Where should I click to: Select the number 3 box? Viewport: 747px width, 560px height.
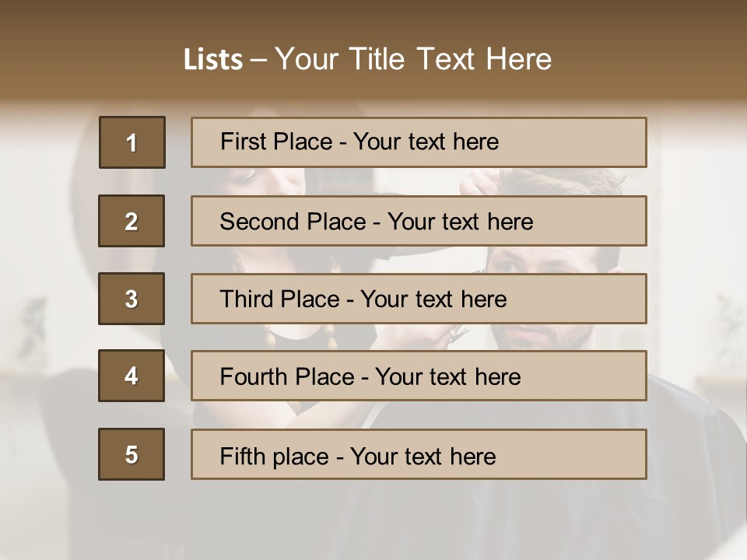132,299
